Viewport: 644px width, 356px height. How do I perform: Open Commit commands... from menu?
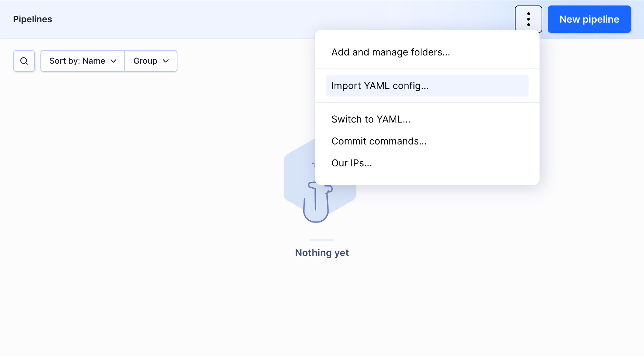click(x=427, y=141)
